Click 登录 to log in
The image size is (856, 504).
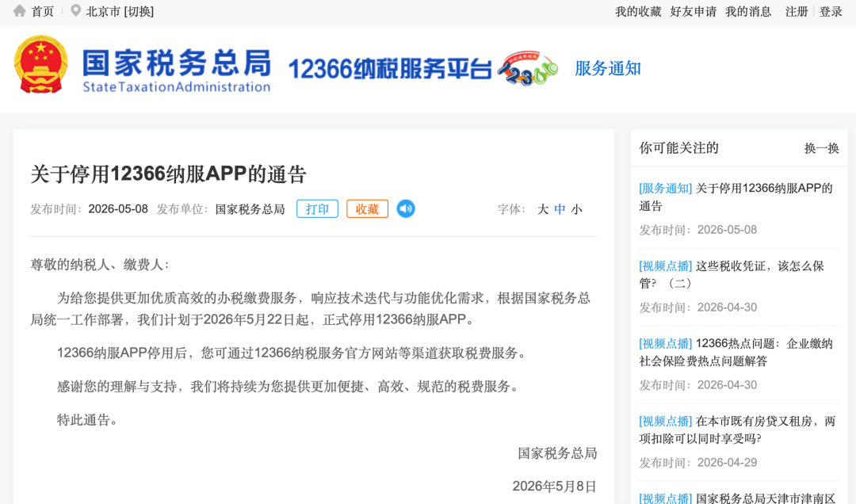(x=831, y=11)
